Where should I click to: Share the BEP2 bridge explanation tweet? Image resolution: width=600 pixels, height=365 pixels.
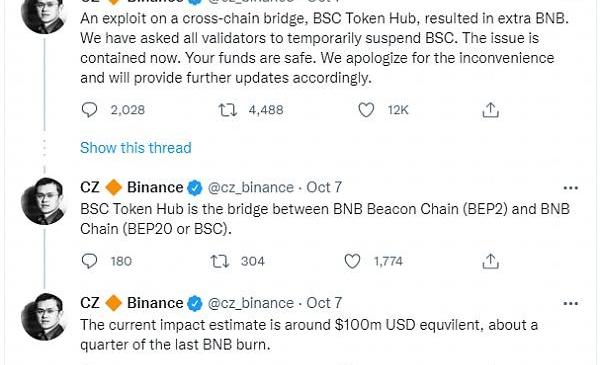click(490, 261)
